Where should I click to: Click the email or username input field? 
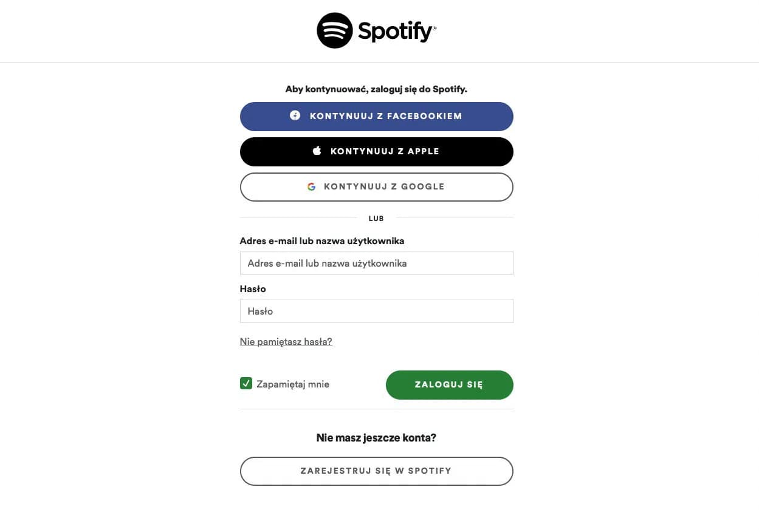pos(376,262)
